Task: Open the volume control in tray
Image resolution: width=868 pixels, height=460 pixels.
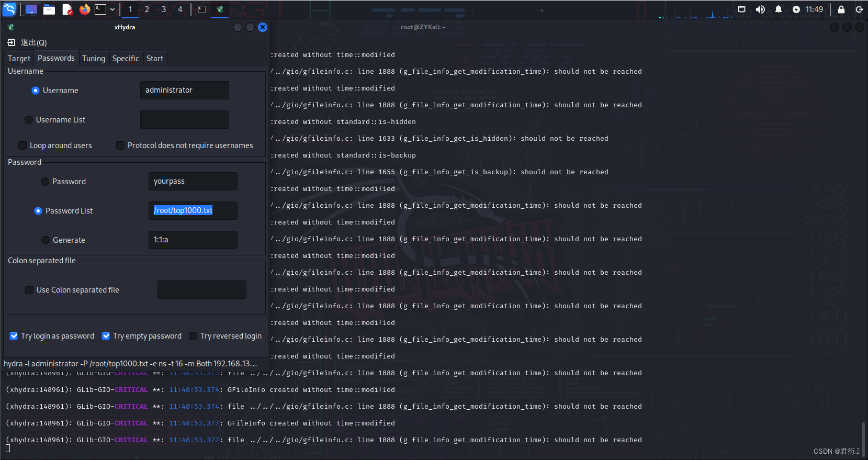Action: pyautogui.click(x=760, y=9)
